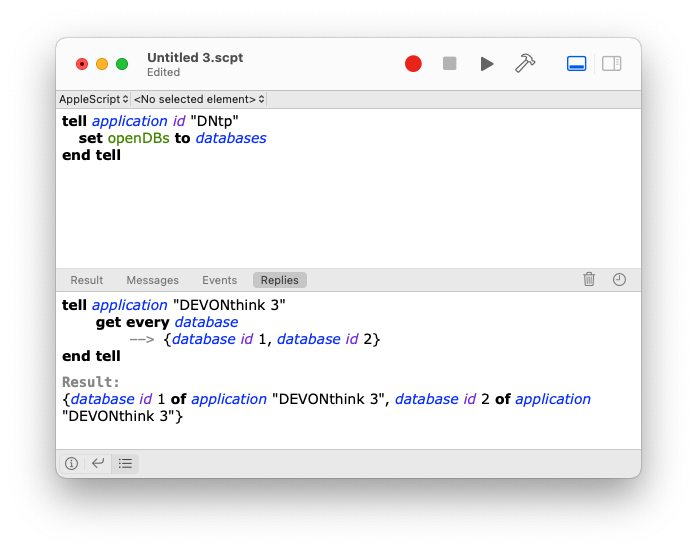Compile script using hammer icon
Image resolution: width=697 pixels, height=552 pixels.
coord(525,64)
